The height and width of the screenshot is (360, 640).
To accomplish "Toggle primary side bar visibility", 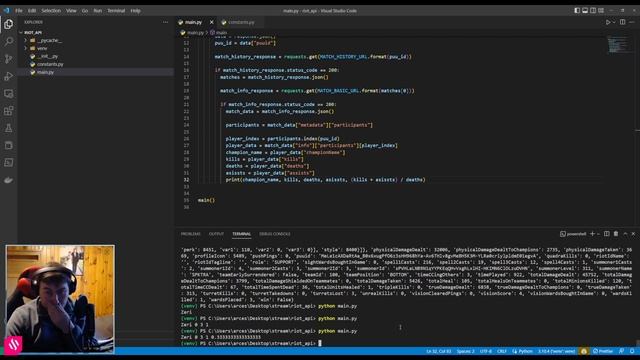I will [577, 11].
